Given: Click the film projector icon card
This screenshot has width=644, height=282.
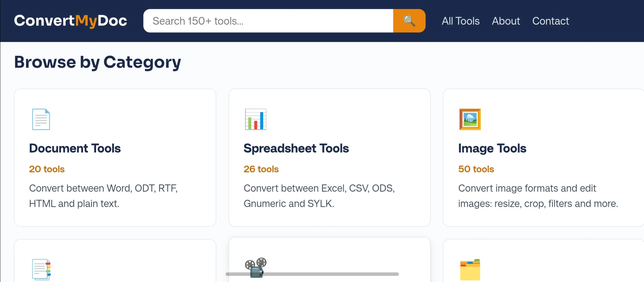Looking at the screenshot, I should click(256, 267).
